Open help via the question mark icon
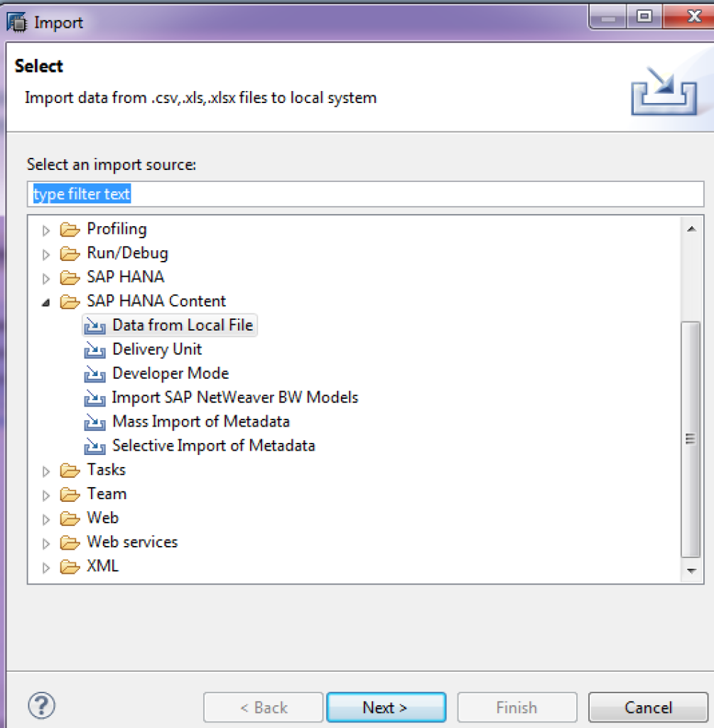Screen dimensions: 714x728 [x=42, y=706]
